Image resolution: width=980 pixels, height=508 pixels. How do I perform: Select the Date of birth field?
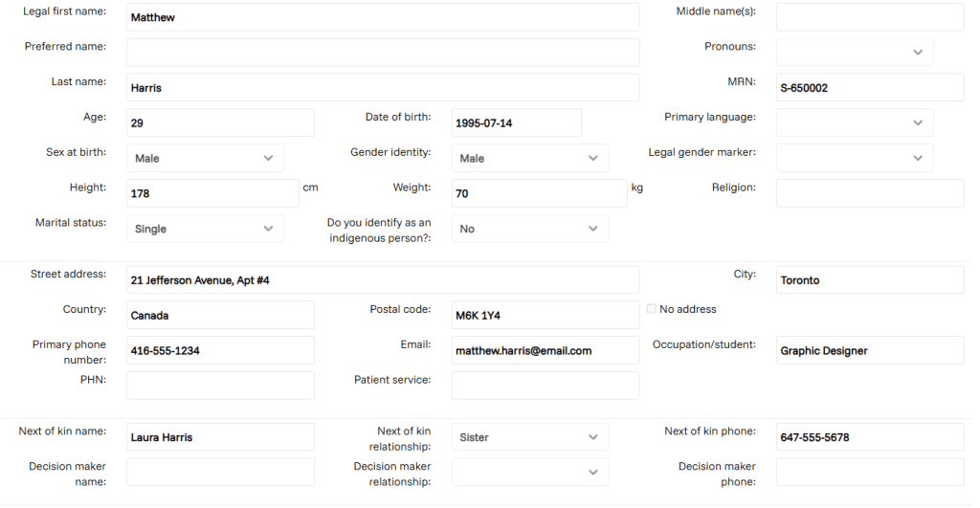(x=516, y=123)
